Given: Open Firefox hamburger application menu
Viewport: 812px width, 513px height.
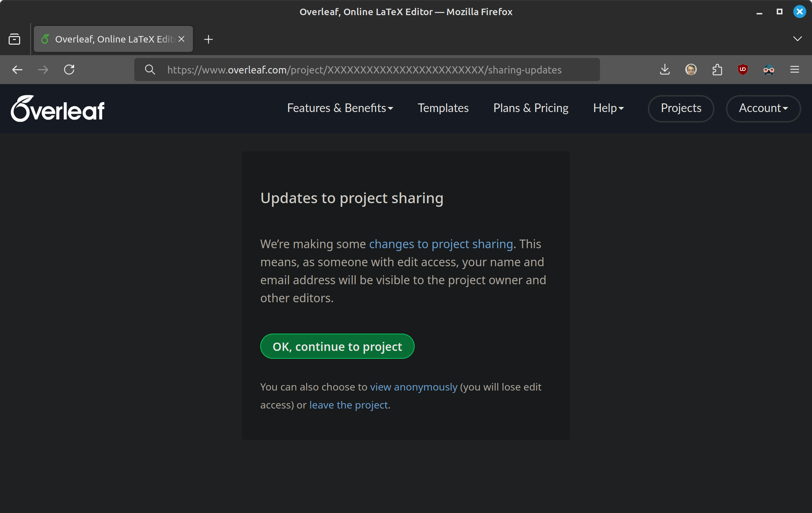Looking at the screenshot, I should point(795,70).
